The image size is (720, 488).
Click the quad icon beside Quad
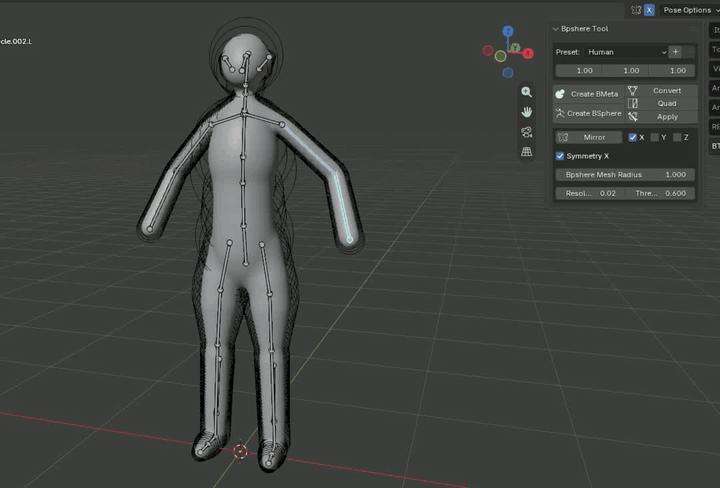point(633,103)
